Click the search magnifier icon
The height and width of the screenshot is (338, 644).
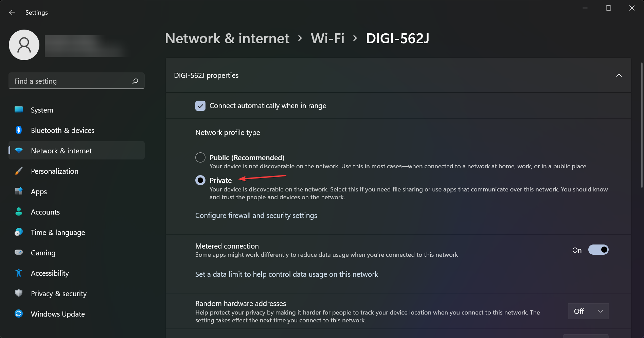(135, 81)
